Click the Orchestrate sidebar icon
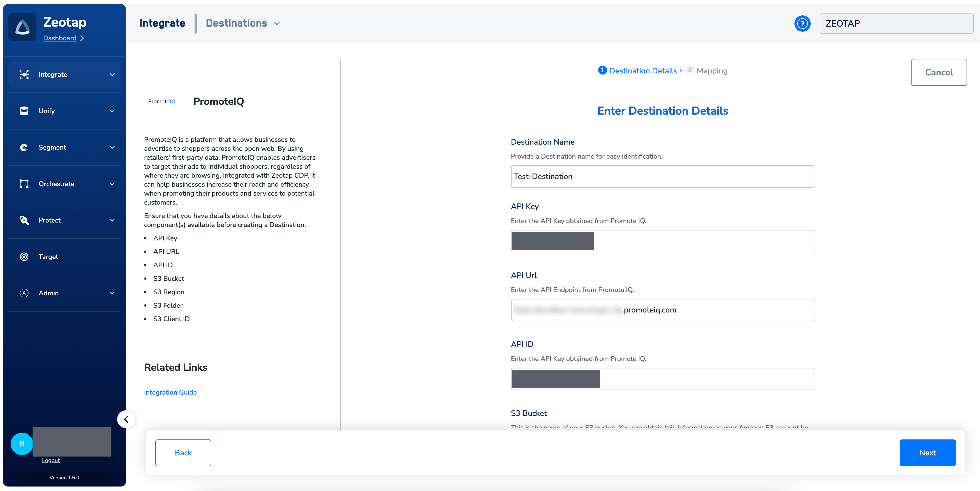The image size is (980, 491). click(24, 184)
